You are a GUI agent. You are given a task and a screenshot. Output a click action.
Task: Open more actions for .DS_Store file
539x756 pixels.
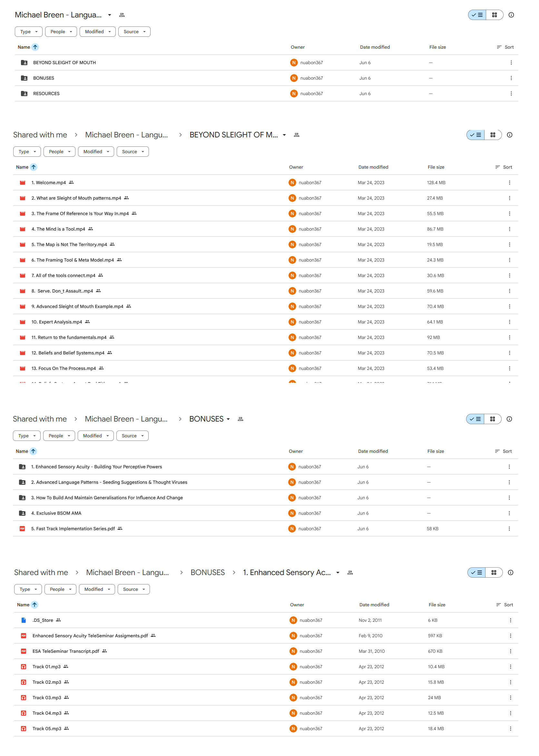[510, 621]
